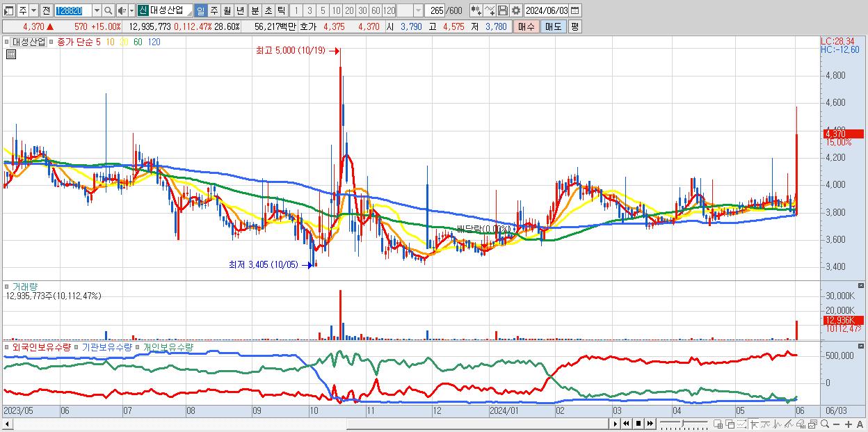This screenshot has width=868, height=432.
Task: Switch to 월 monthly period button
Action: coord(227,10)
